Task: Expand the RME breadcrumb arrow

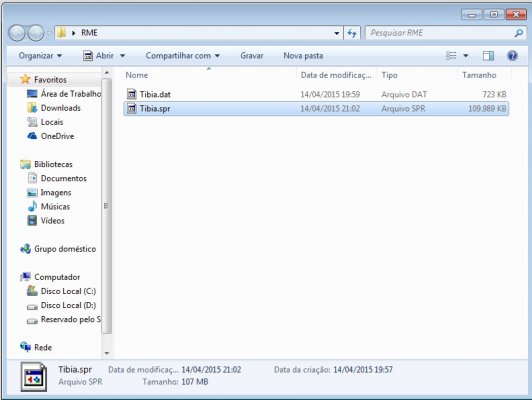Action: (x=74, y=33)
